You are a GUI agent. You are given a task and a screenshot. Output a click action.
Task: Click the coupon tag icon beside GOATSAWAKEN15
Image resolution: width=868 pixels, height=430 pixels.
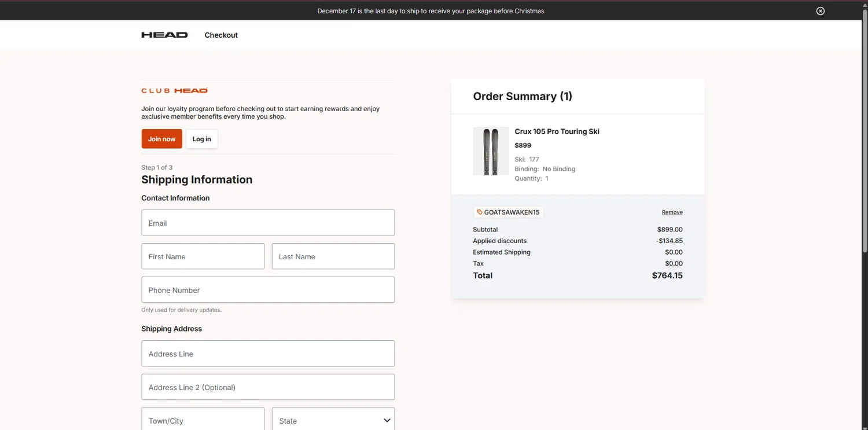480,212
